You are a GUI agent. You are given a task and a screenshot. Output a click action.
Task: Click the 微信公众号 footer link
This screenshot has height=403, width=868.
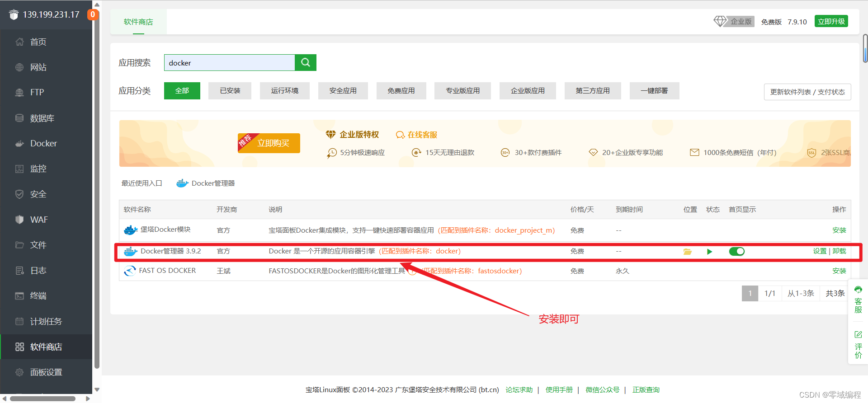click(603, 390)
